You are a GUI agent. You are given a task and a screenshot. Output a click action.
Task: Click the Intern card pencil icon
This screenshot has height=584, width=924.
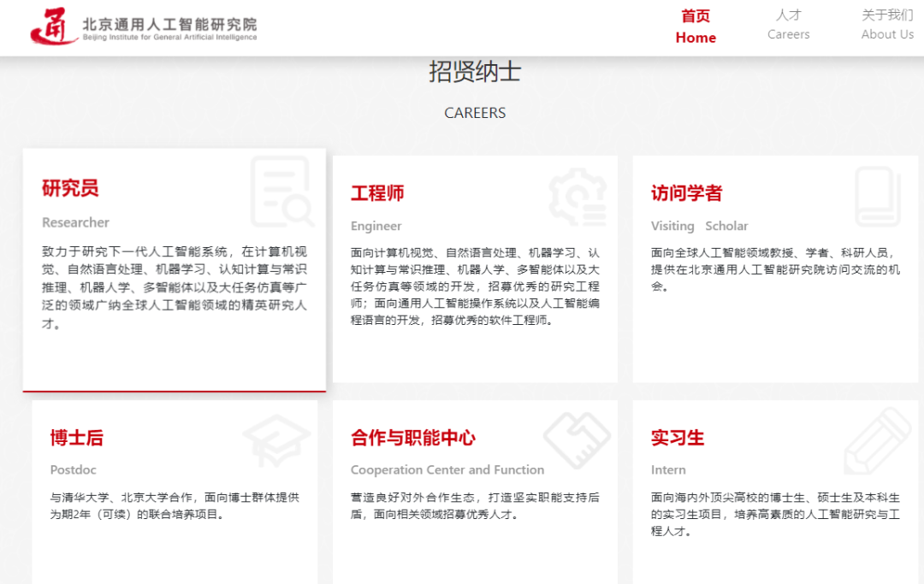click(877, 440)
